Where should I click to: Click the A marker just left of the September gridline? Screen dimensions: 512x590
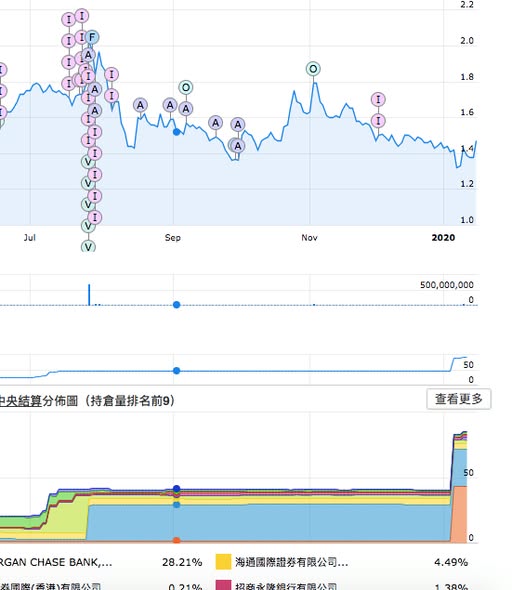point(170,105)
